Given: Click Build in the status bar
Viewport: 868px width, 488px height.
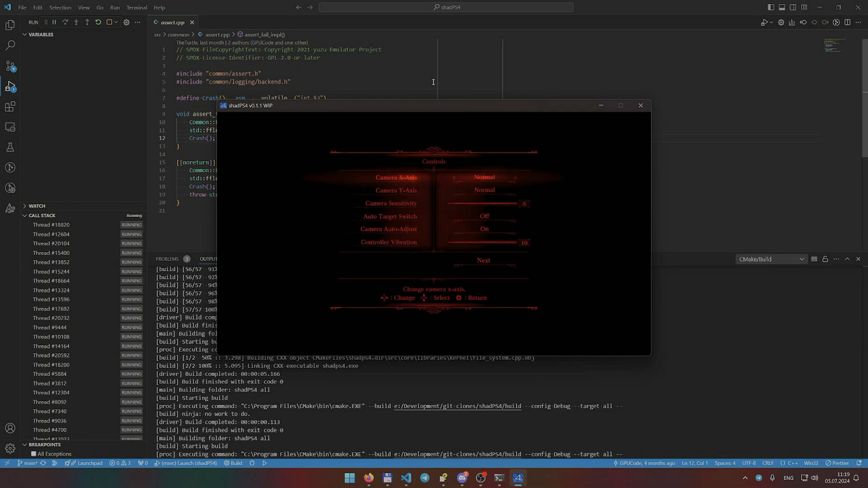Looking at the screenshot, I should tap(233, 463).
